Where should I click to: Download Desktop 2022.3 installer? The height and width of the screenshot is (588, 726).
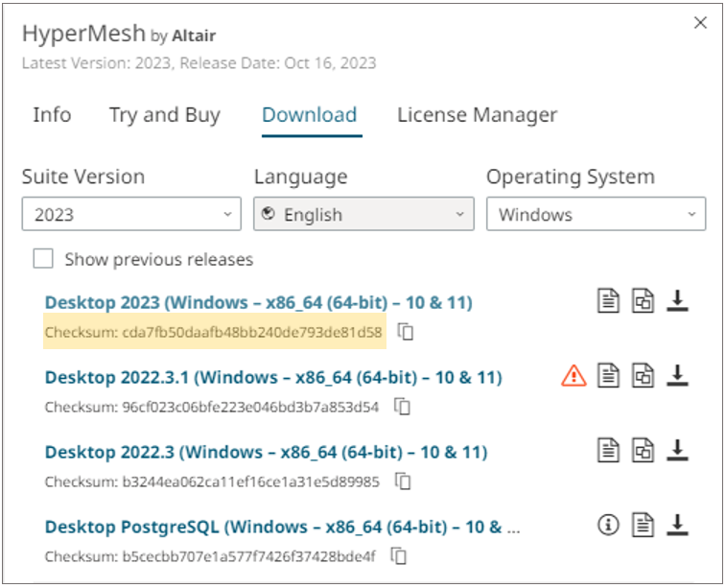[677, 451]
